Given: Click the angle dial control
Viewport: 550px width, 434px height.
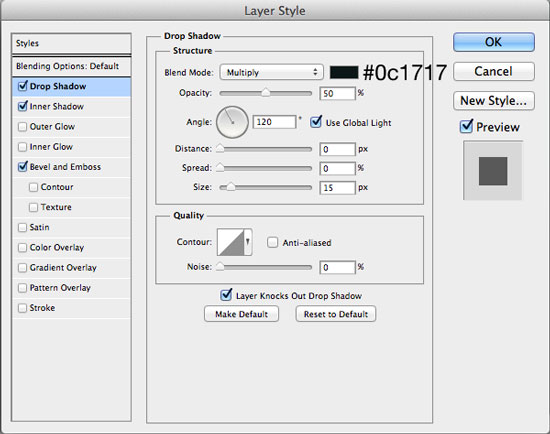Looking at the screenshot, I should tap(232, 122).
